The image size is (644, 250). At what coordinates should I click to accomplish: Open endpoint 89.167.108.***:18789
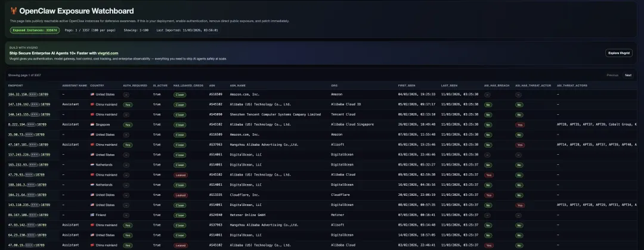click(29, 215)
